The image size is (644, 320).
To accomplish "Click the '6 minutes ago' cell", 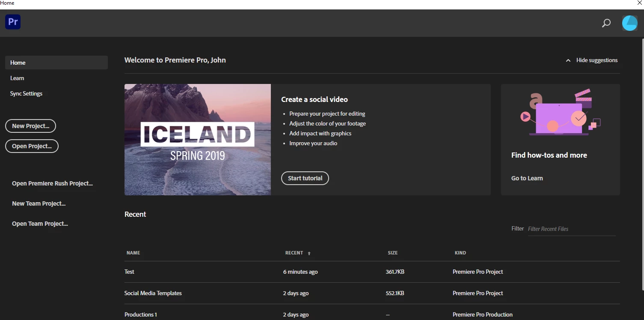I will [300, 272].
